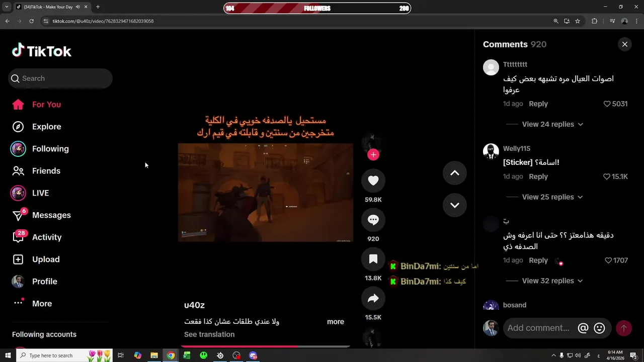
Task: Expand View 32 replies
Action: pos(552,281)
